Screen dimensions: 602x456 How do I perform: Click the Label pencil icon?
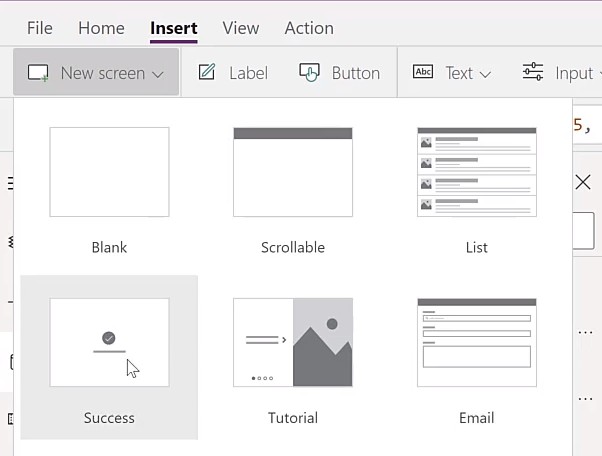pyautogui.click(x=207, y=72)
